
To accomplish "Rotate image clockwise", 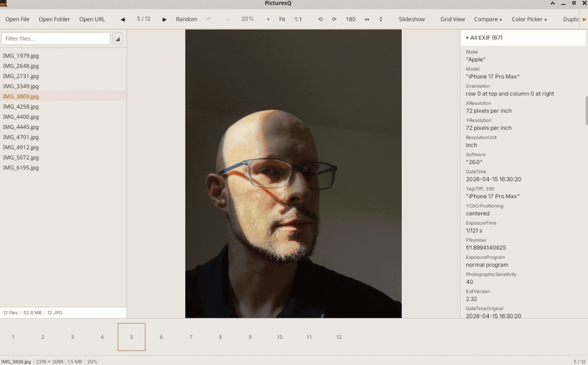I will pos(334,19).
